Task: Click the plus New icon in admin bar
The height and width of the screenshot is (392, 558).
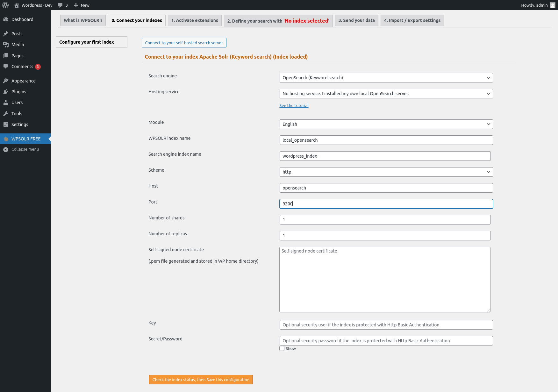Action: tap(76, 5)
